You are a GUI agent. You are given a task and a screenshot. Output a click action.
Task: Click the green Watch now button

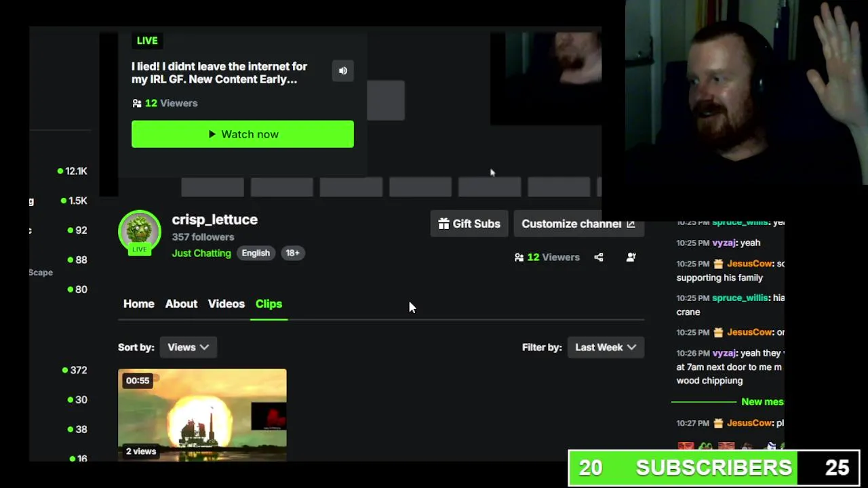(243, 134)
